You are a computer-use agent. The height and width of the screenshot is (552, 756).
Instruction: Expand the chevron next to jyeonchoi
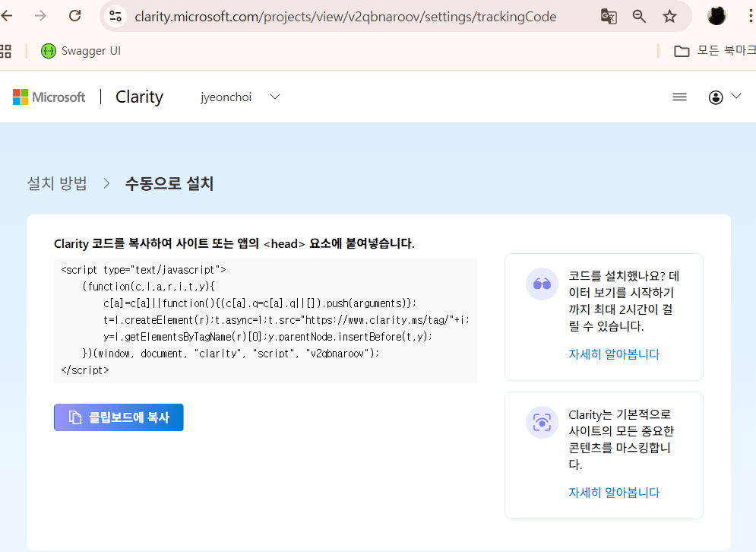click(275, 97)
